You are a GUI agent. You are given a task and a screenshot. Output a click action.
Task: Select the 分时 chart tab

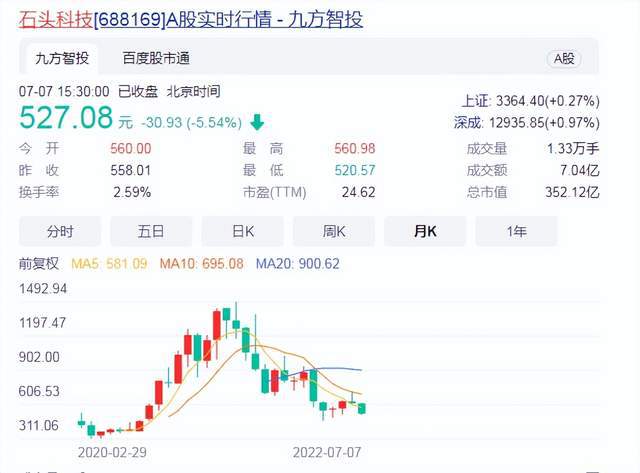pos(60,231)
